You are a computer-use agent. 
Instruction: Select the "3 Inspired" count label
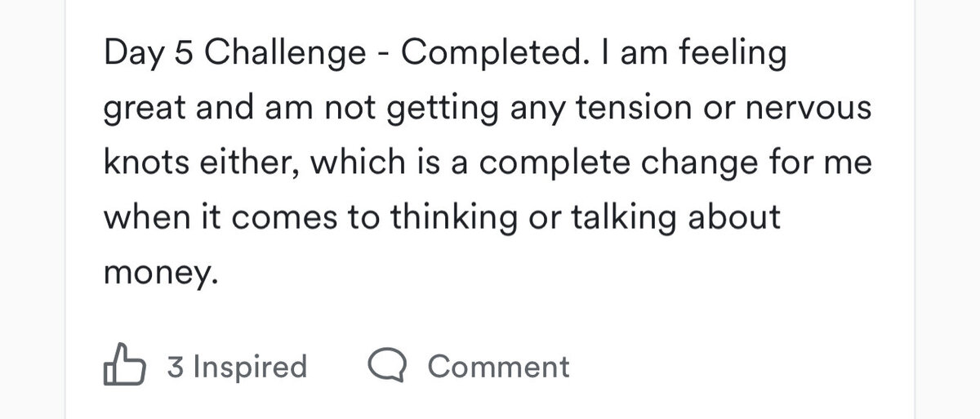pos(237,366)
